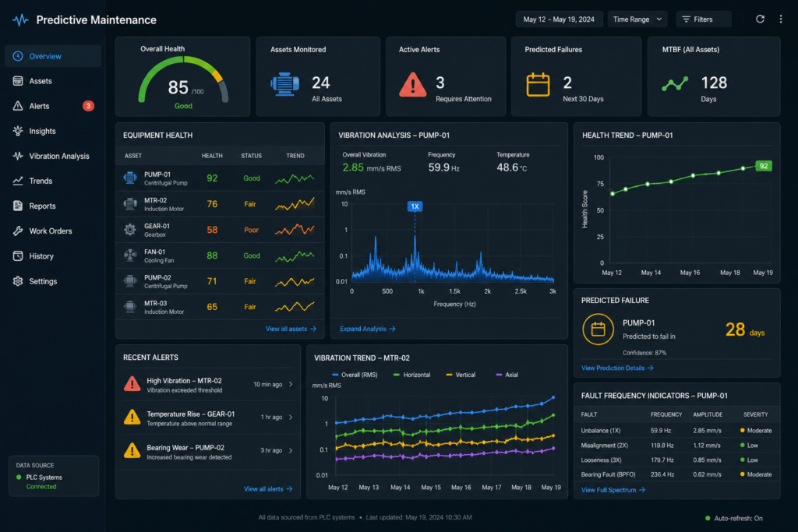The width and height of the screenshot is (798, 532).
Task: Click the Reports document icon
Action: pyautogui.click(x=18, y=206)
